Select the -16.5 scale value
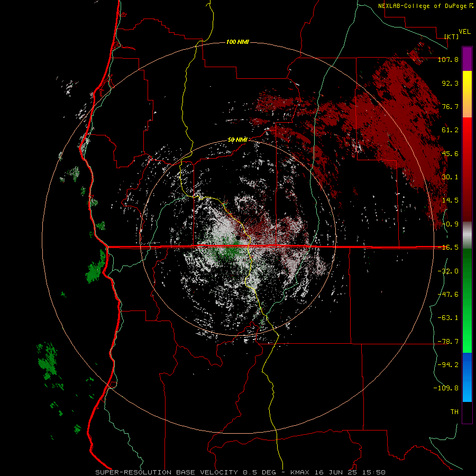The width and height of the screenshot is (476, 476). [448, 248]
